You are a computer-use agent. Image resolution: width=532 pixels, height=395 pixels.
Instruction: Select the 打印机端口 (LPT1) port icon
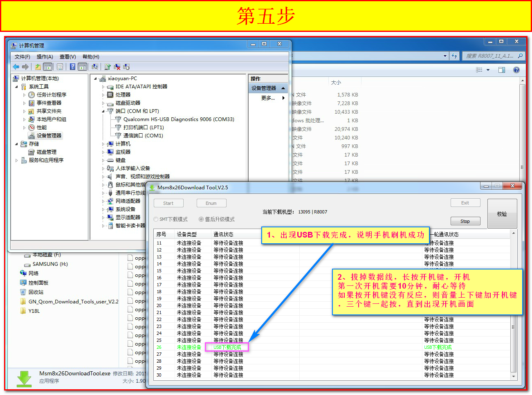coord(118,128)
